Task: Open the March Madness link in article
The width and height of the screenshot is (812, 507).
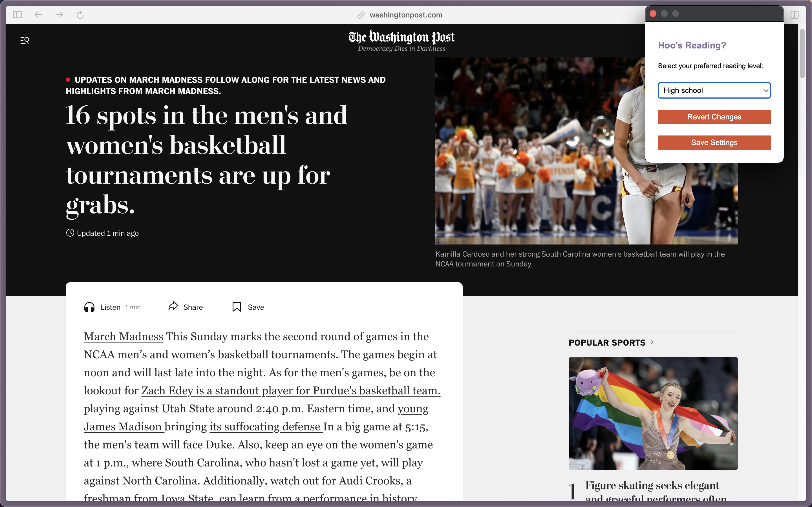Action: pos(123,336)
